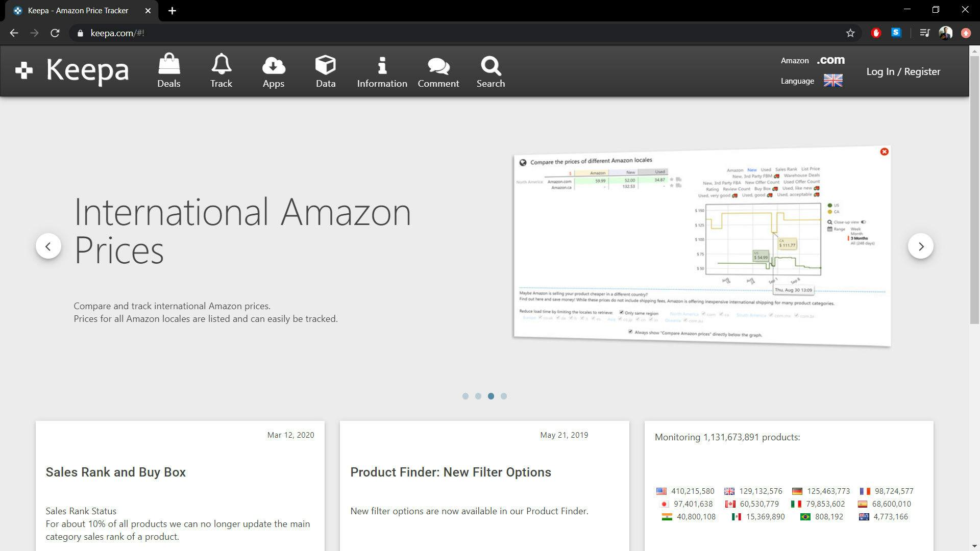Switch to Keepa Amazon Price Tracker tab
980x551 pixels.
point(78,11)
